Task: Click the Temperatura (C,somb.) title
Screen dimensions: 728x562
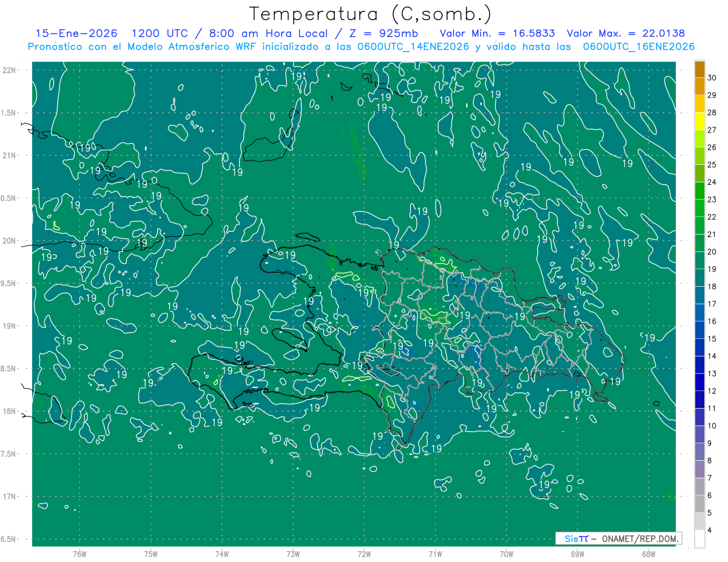Action: [x=370, y=13]
